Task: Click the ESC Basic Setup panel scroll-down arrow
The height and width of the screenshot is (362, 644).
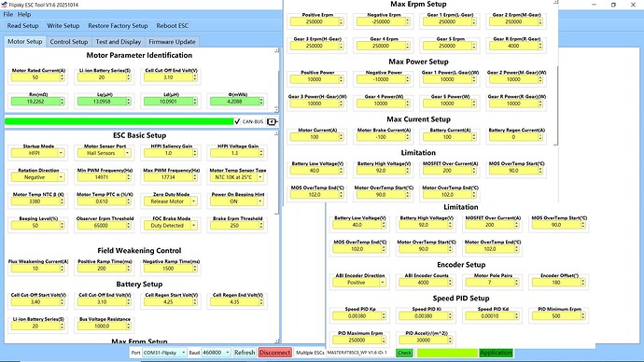Action: 276,341
